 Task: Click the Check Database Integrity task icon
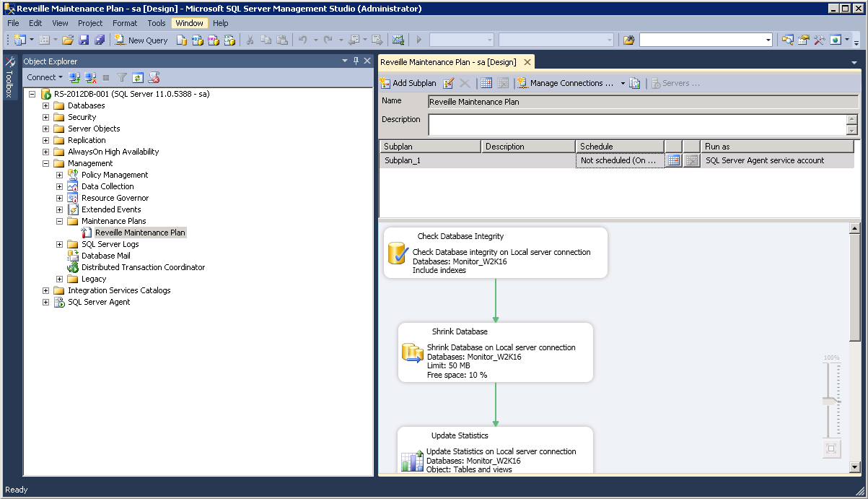[398, 254]
